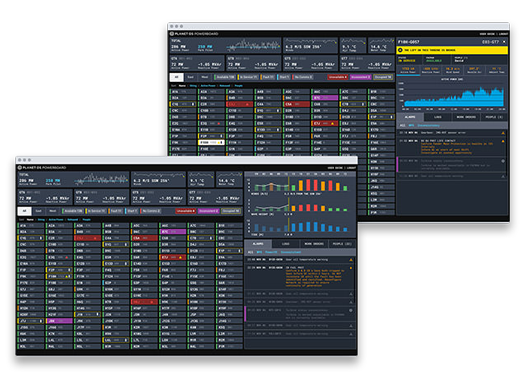Image resolution: width=525 pixels, height=382 pixels.
Task: Expand the purple-marked turbine alarm in back window
Action: [x=452, y=164]
